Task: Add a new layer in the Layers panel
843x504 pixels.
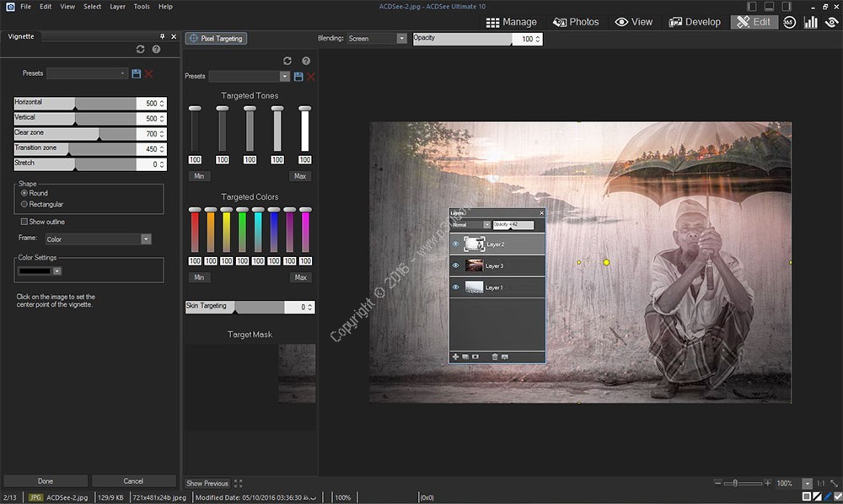Action: pyautogui.click(x=455, y=356)
